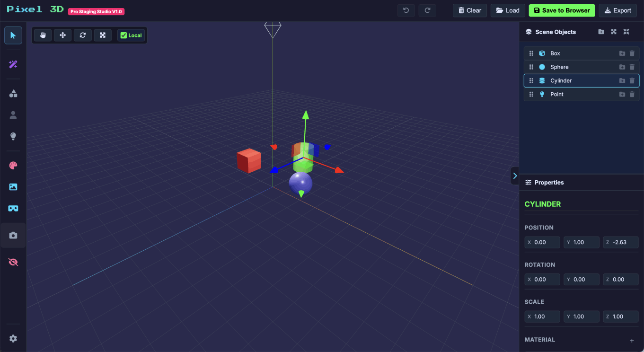Click the Pixel 3D logo
Screen dimensions: 644x352
(35, 9)
